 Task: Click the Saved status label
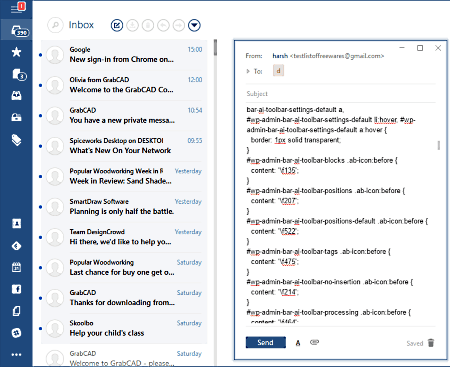click(x=415, y=343)
